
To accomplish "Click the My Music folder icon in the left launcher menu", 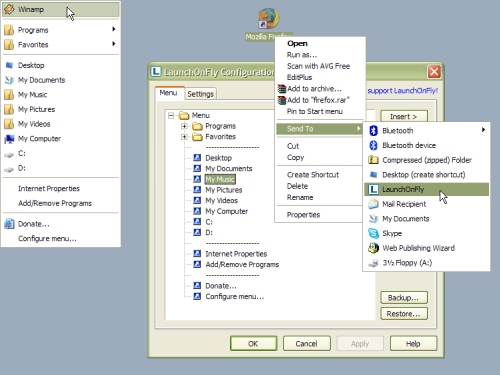I will tap(9, 95).
